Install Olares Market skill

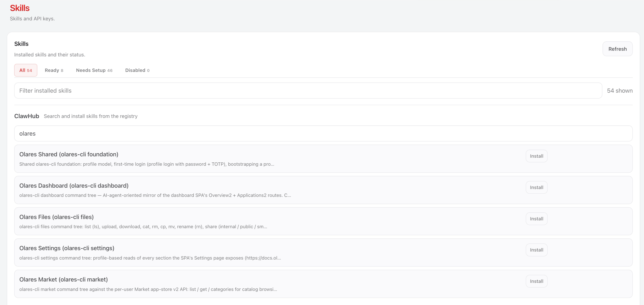(536, 281)
